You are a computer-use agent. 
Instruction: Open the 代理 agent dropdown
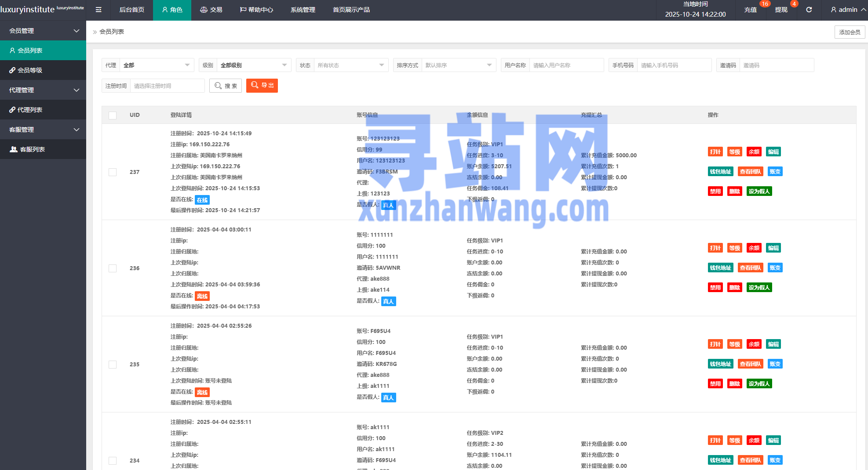[x=157, y=65]
